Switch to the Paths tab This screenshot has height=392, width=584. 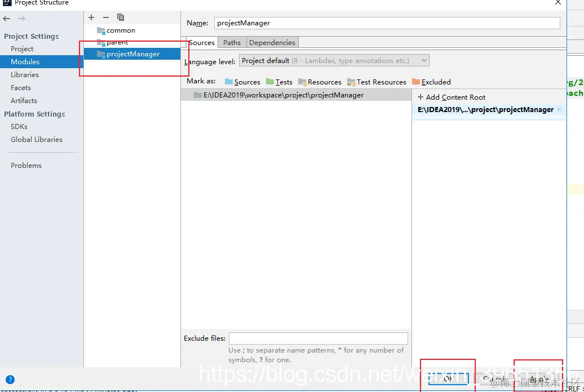pos(232,42)
